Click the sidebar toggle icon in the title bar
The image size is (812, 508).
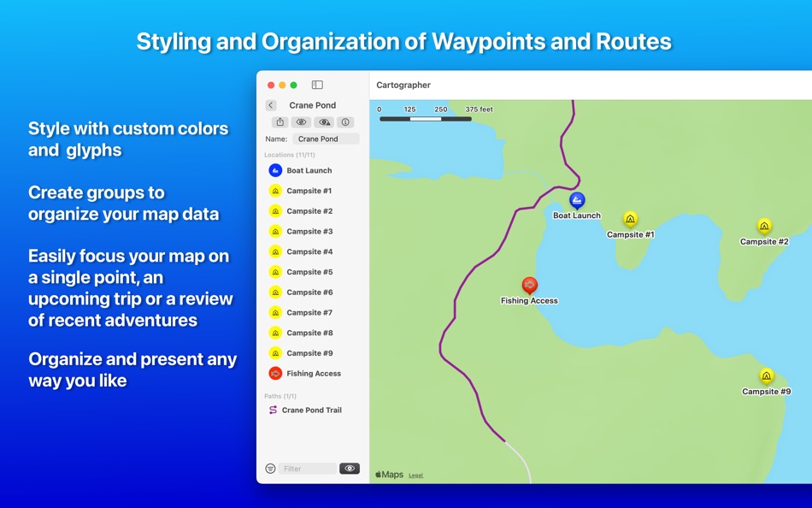coord(317,85)
